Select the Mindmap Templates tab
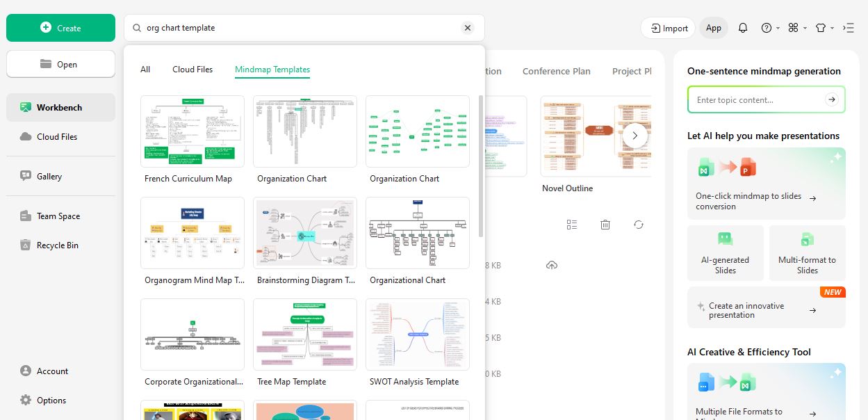 tap(272, 70)
